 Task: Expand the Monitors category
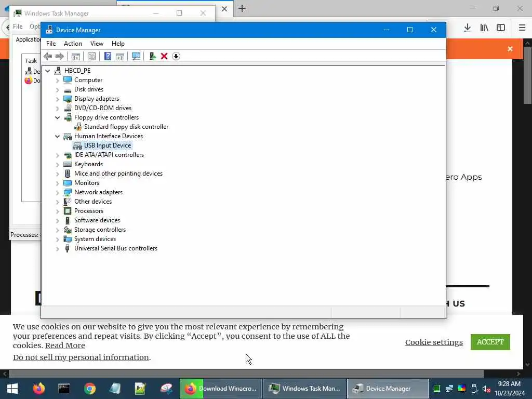57,183
